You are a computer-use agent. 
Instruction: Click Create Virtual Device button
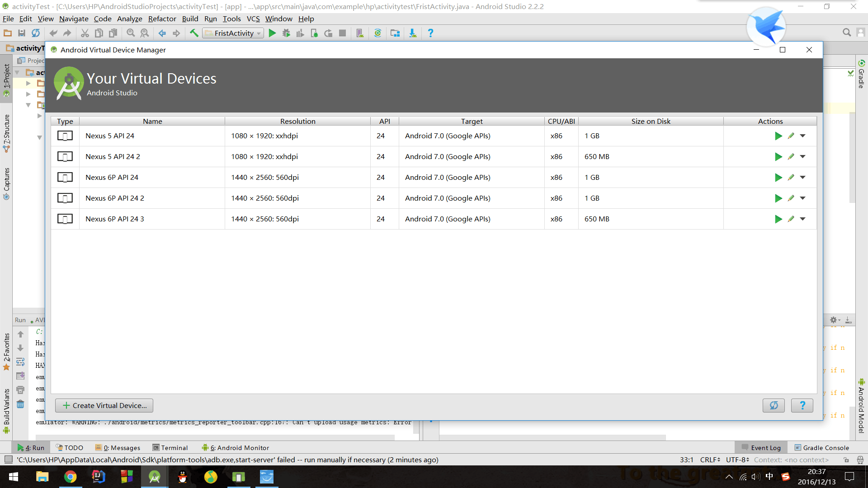point(104,406)
